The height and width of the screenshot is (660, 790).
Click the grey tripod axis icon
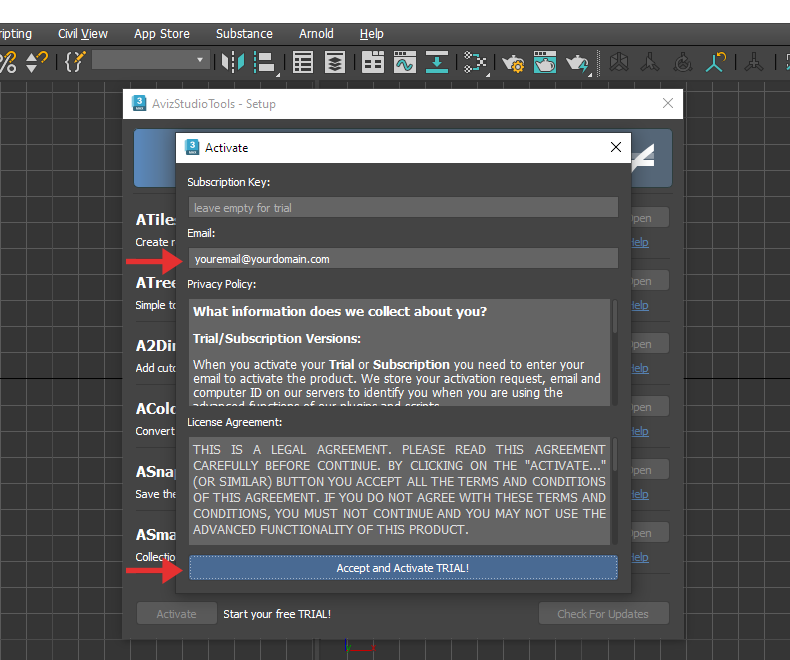(x=650, y=62)
